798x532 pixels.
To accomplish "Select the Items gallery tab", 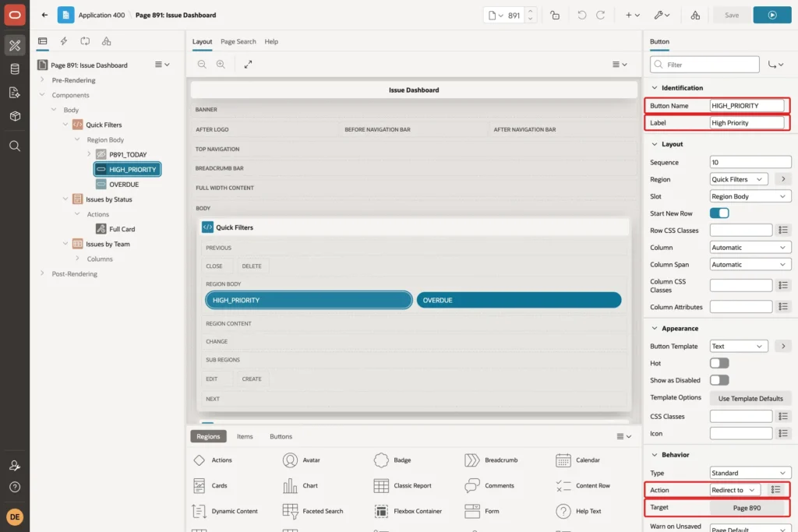I will click(x=245, y=436).
